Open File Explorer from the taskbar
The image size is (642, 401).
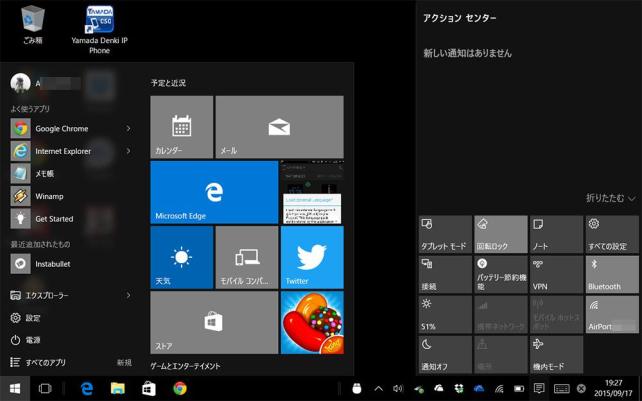[118, 388]
